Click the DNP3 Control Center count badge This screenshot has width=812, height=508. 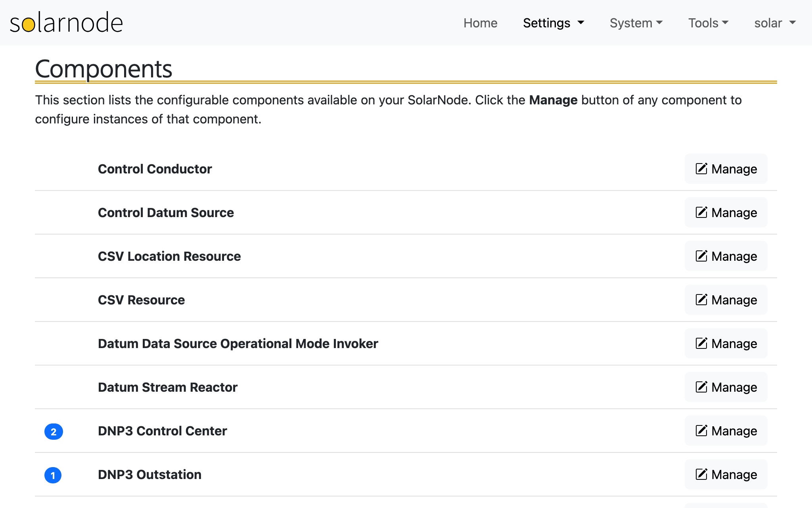click(x=54, y=431)
